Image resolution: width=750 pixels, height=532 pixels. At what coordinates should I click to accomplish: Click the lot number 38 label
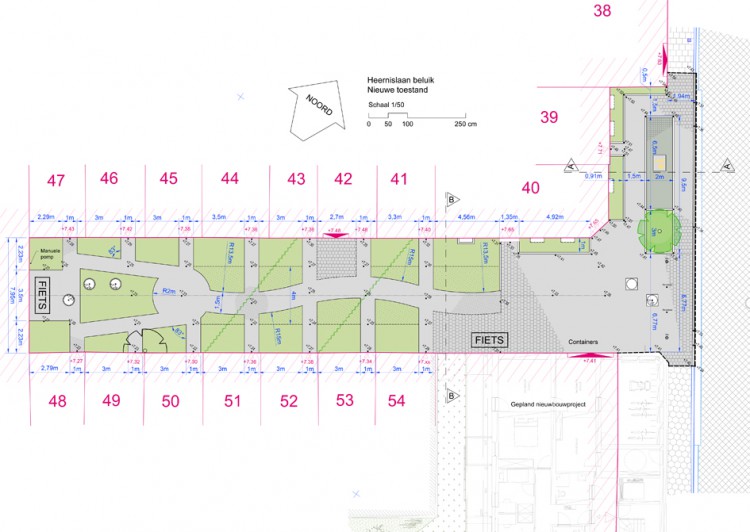tap(602, 11)
